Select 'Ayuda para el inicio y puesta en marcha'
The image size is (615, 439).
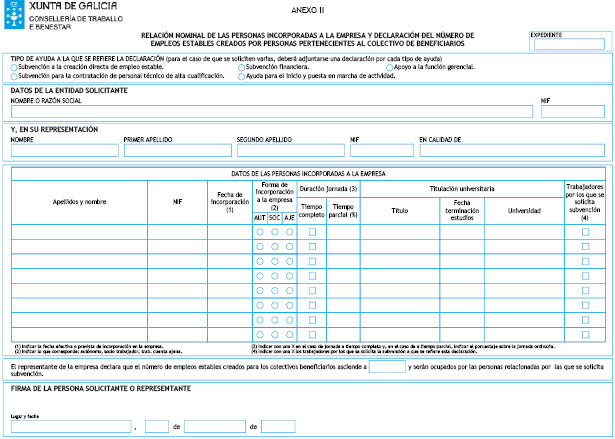[x=240, y=75]
